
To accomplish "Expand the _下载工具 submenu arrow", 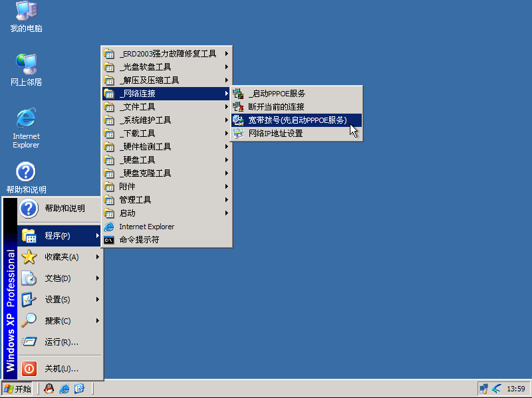I will pyautogui.click(x=226, y=134).
